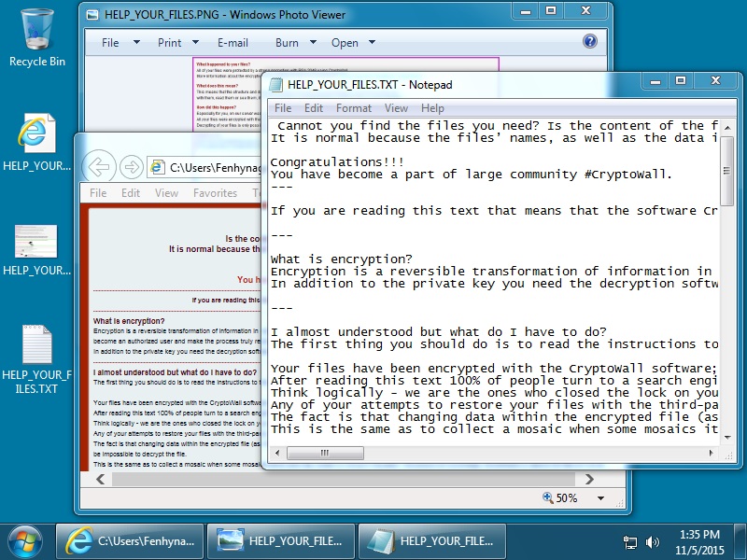
Task: Select the HELP_YOUR_FILES.TXT desktop icon
Action: click(x=36, y=359)
